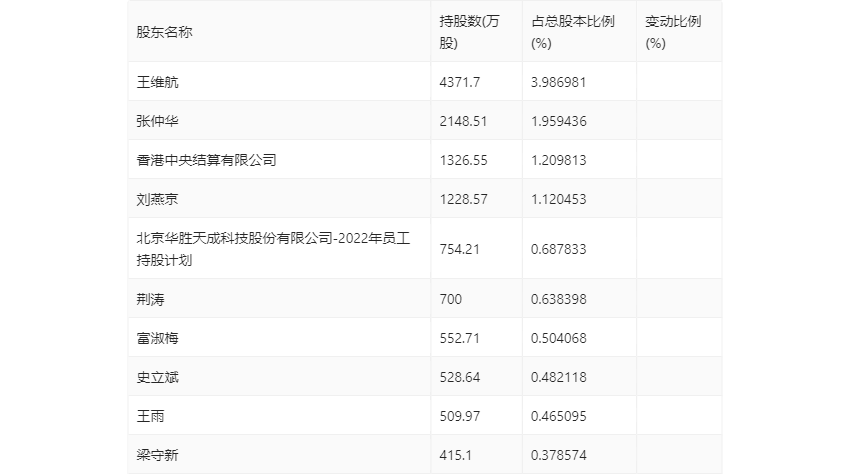Image resolution: width=850 pixels, height=474 pixels.
Task: Select shareholder name 梁守新
Action: 157,455
